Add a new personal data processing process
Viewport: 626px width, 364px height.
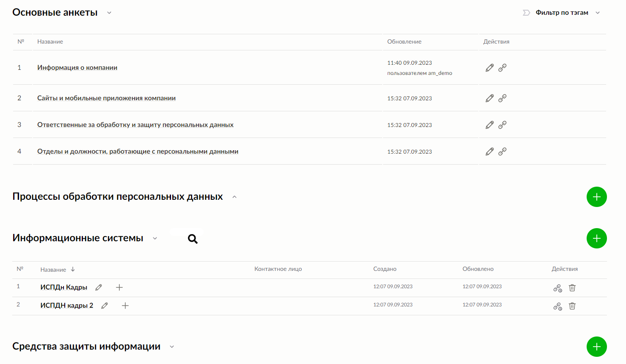[x=596, y=197]
